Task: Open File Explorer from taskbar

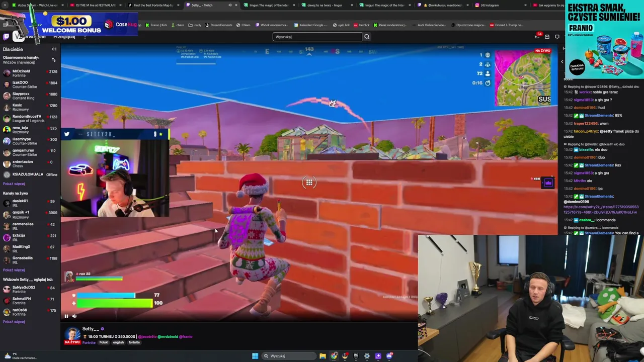Action: pos(323,356)
